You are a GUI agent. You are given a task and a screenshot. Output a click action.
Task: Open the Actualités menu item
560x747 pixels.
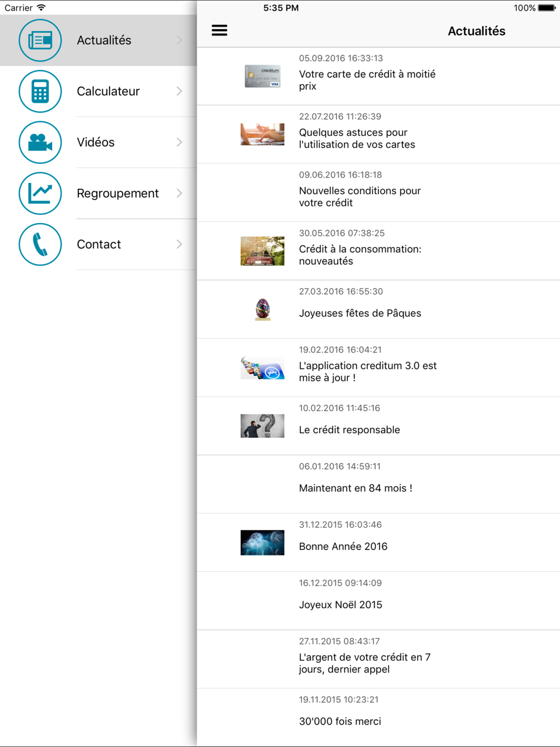pos(99,40)
